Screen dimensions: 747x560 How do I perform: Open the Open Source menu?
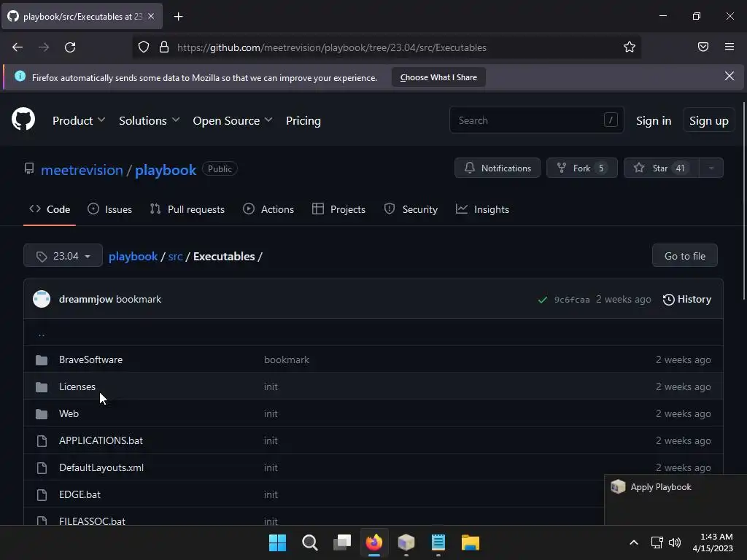(x=233, y=120)
